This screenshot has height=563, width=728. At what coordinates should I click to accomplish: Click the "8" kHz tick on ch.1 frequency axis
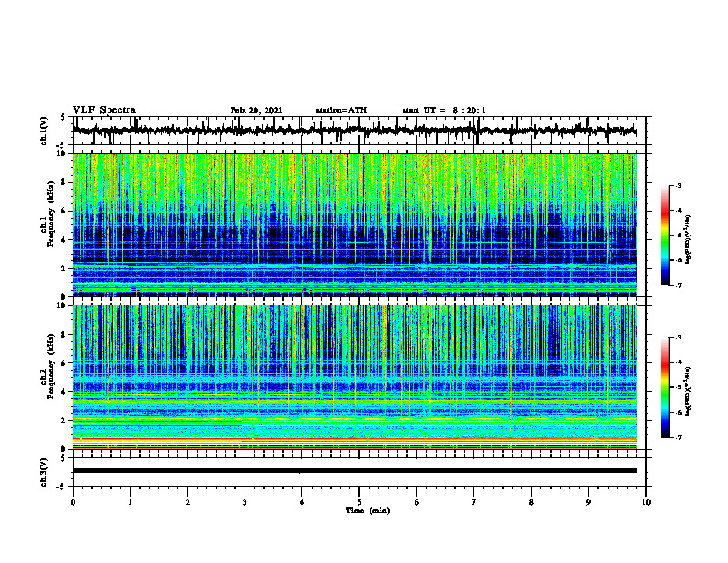(64, 182)
